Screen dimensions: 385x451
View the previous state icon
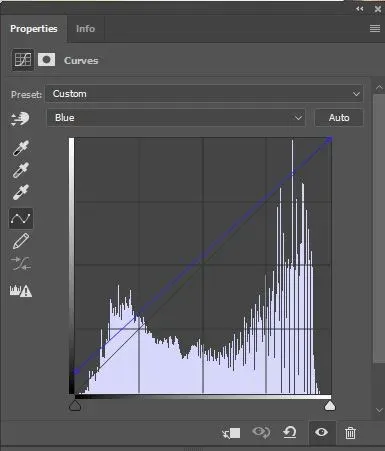click(x=262, y=433)
